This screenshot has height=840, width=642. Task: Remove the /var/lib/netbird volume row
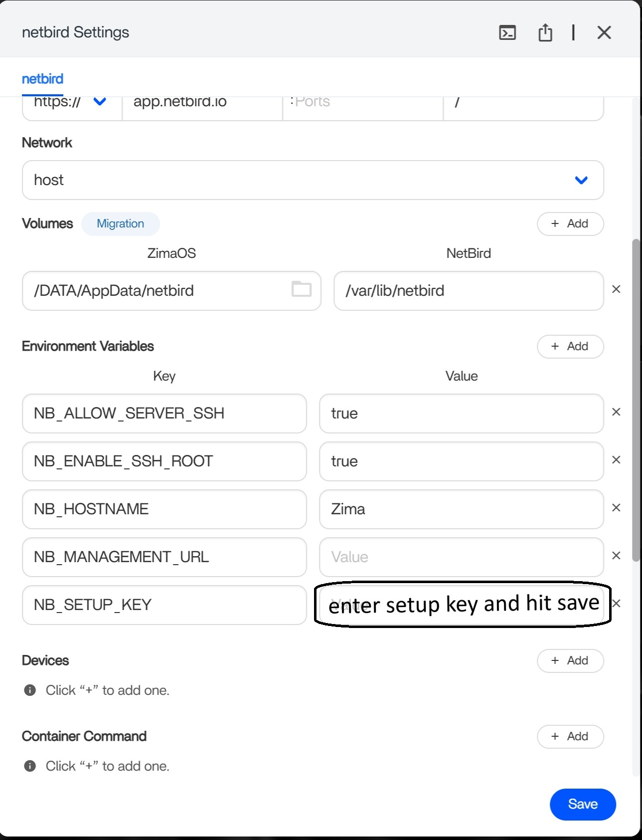(616, 289)
